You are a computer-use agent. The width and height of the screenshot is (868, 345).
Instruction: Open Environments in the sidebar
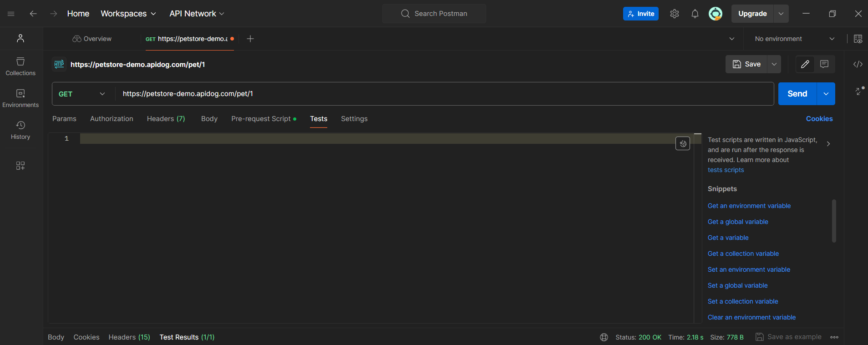[20, 98]
